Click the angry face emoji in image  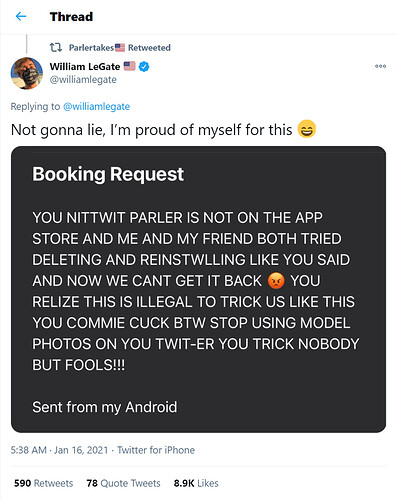(x=276, y=281)
